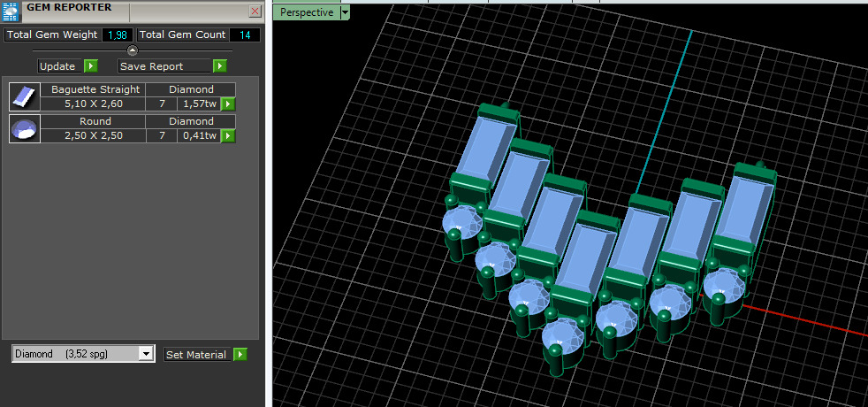Select the '5,10 X 2,60' size cell
This screenshot has height=407, width=868.
[94, 104]
